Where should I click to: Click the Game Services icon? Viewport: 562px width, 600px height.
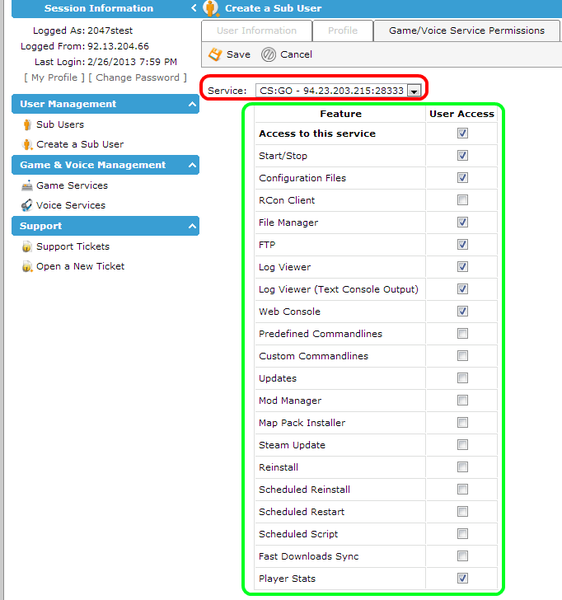click(x=27, y=186)
